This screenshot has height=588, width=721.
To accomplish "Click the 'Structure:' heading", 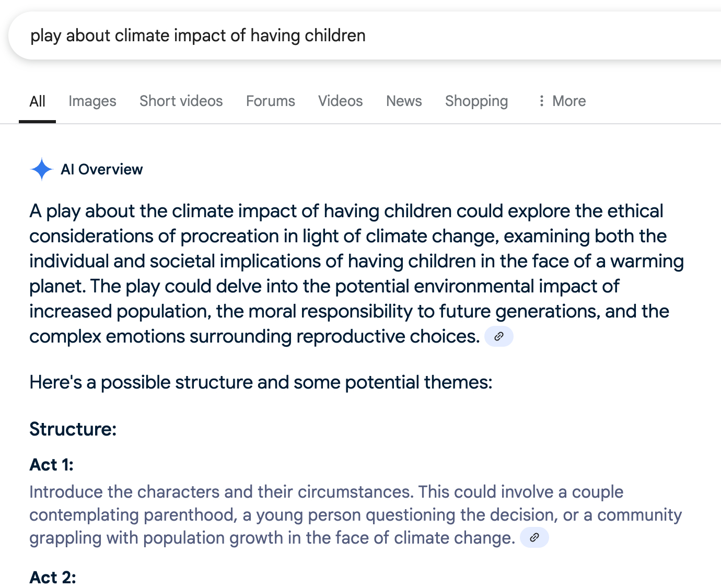I will (x=73, y=429).
